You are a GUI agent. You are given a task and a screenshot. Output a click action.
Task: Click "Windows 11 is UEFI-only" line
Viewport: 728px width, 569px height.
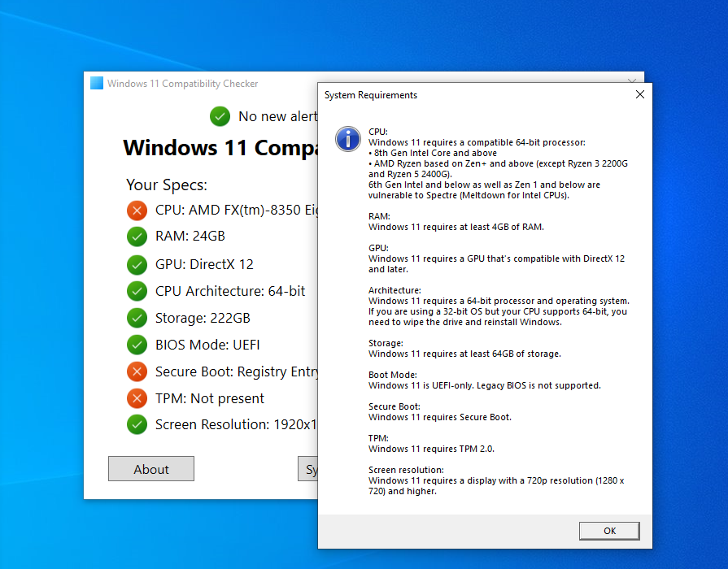click(485, 385)
